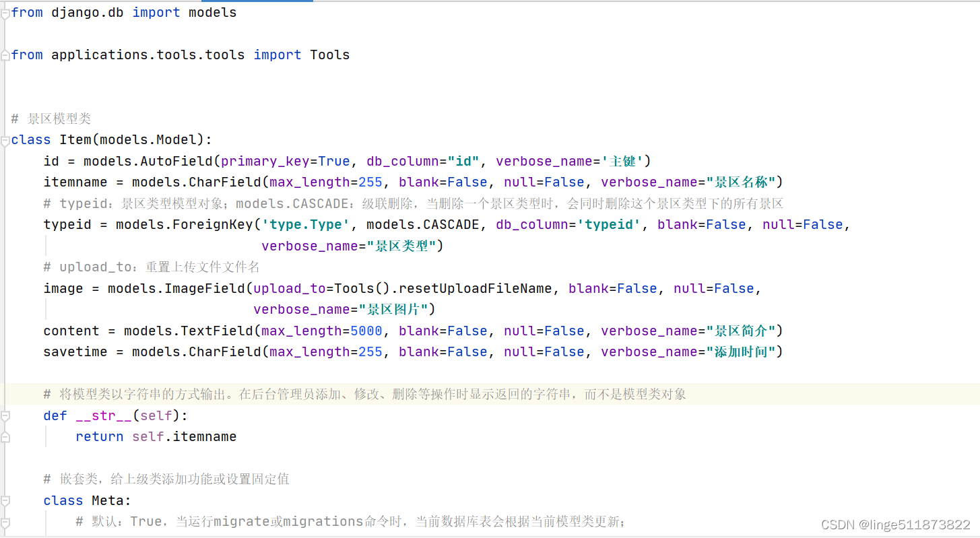Click 'CharField' on the savetime line
The image size is (980, 538).
click(225, 352)
